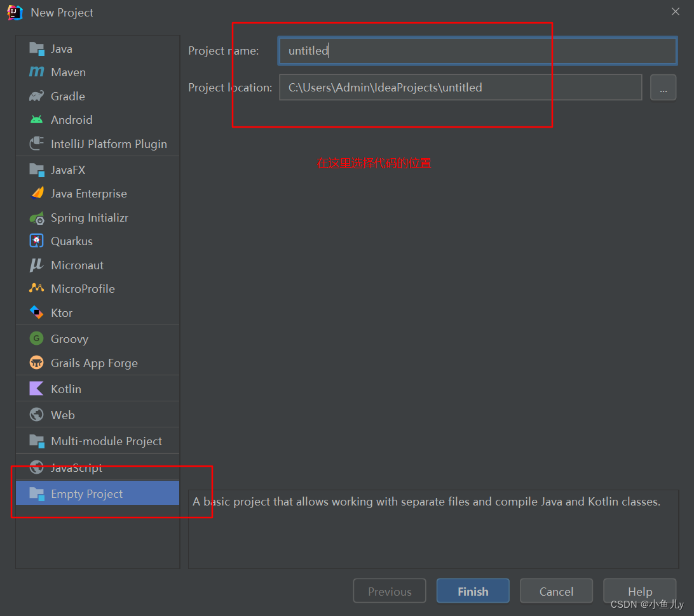Click the Help button
Image resolution: width=694 pixels, height=616 pixels.
(639, 591)
